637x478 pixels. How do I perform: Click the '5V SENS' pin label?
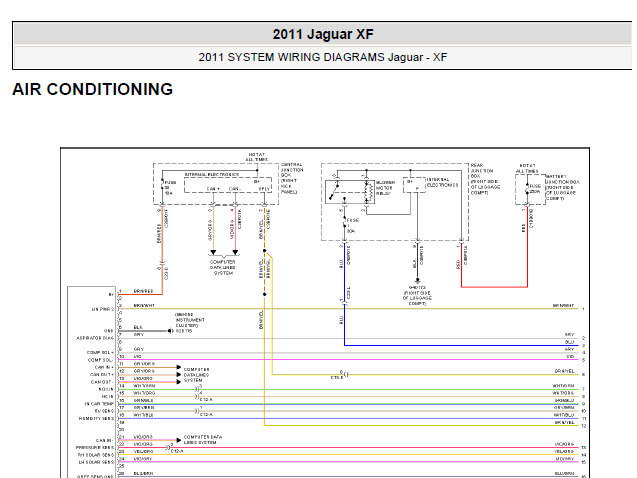[x=104, y=411]
